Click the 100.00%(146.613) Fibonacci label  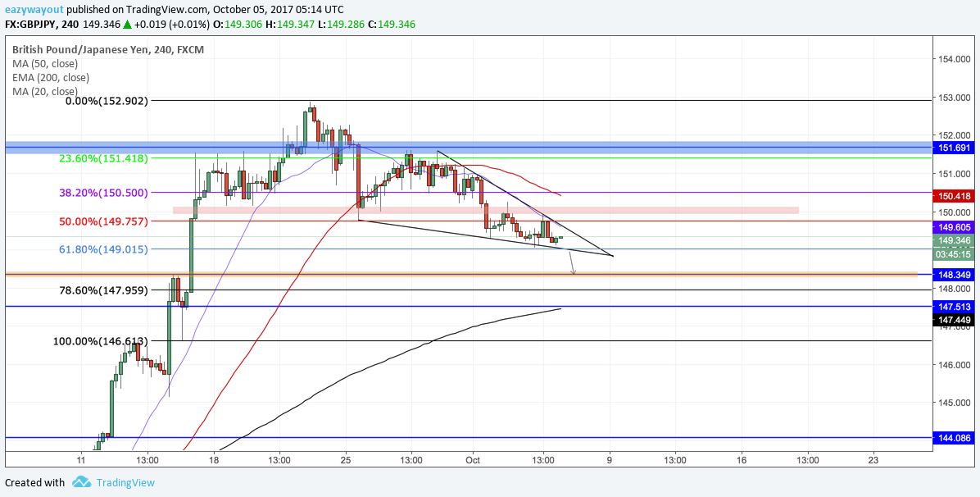(102, 341)
